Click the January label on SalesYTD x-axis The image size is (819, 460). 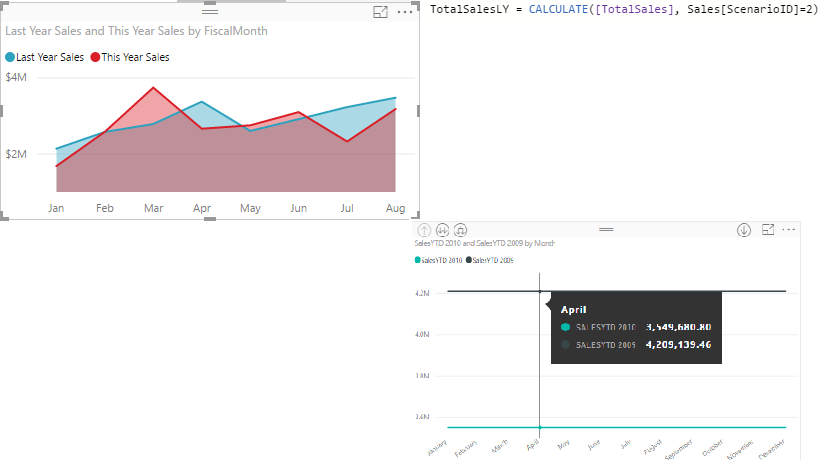437,448
